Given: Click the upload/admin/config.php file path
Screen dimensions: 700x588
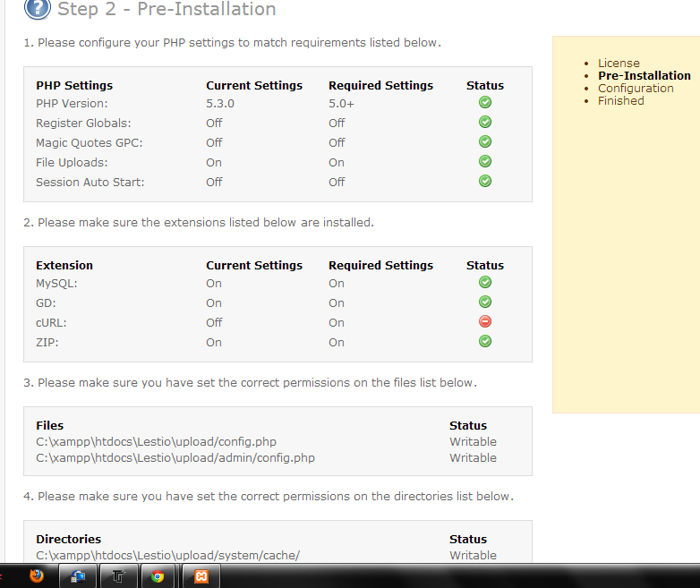Looking at the screenshot, I should (x=175, y=457).
